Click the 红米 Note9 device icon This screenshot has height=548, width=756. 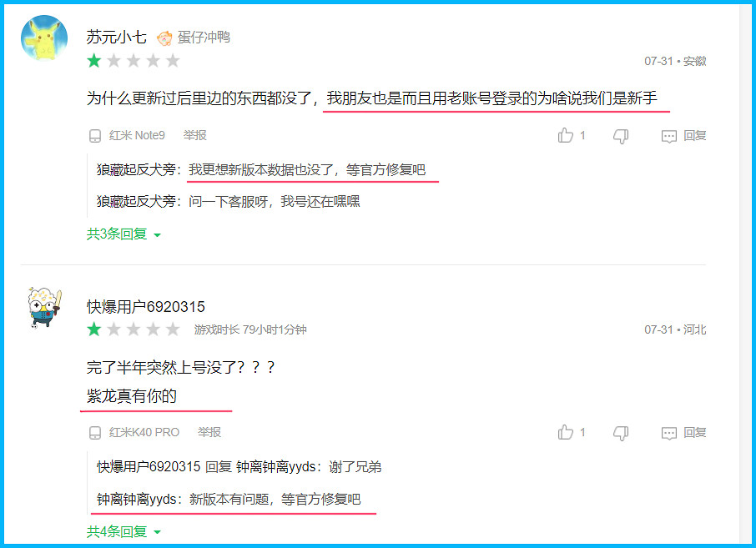[x=95, y=136]
